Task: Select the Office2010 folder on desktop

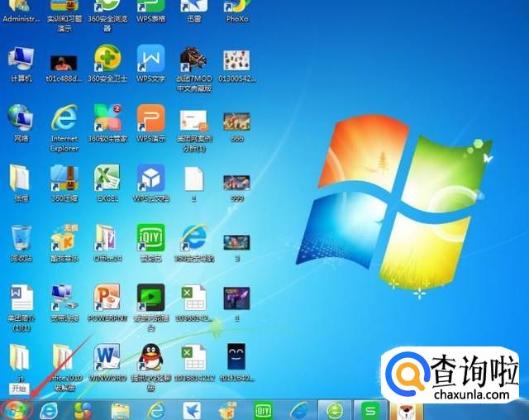Action: pos(64,367)
